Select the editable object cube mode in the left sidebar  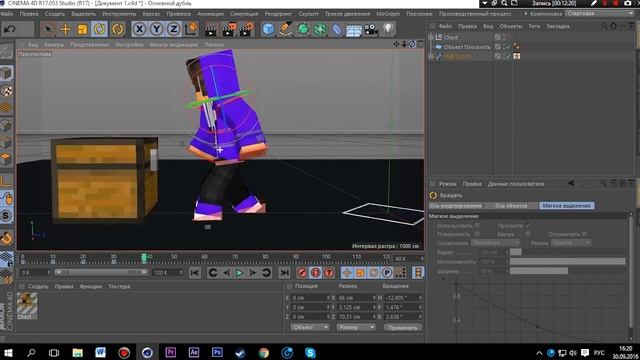pyautogui.click(x=6, y=73)
